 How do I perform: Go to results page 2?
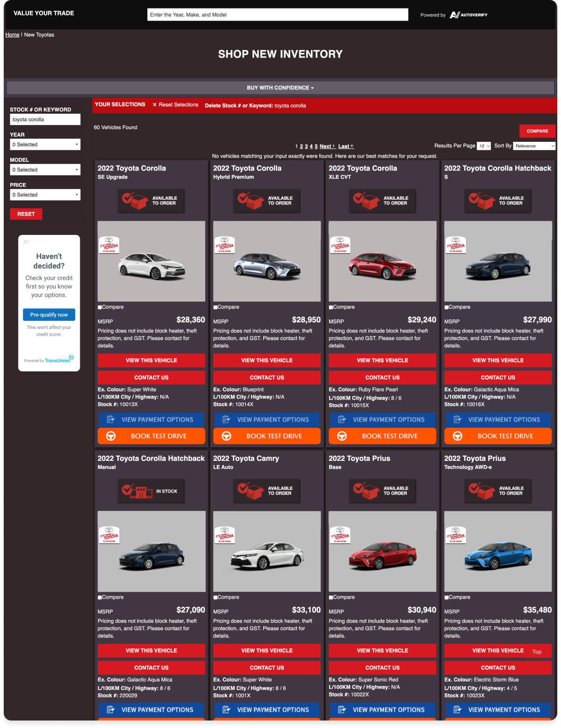coord(301,146)
